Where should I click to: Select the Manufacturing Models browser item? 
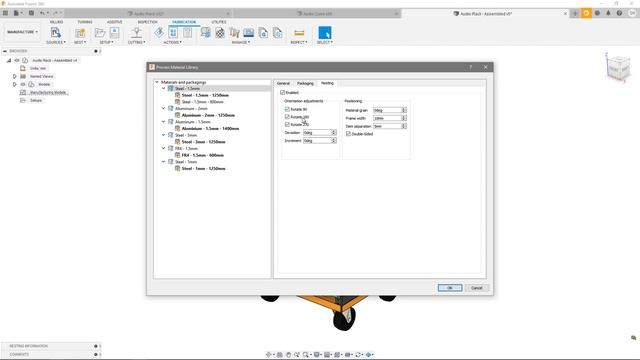click(x=48, y=93)
